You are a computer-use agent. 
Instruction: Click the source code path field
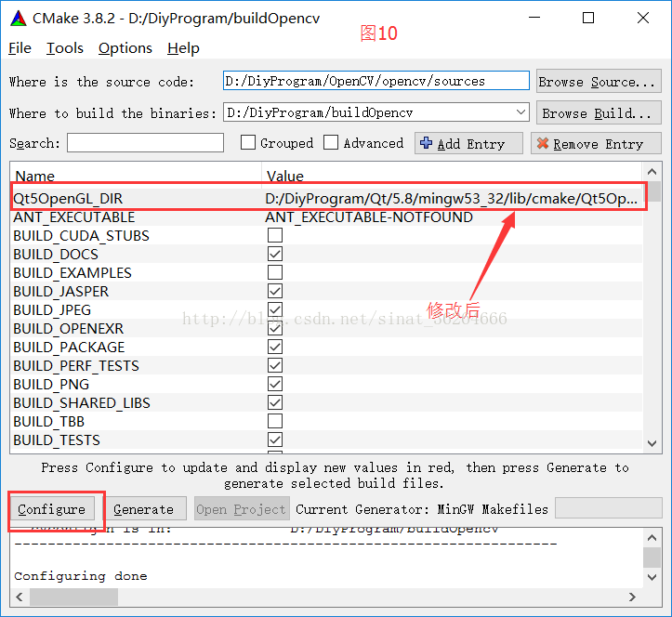tap(376, 81)
